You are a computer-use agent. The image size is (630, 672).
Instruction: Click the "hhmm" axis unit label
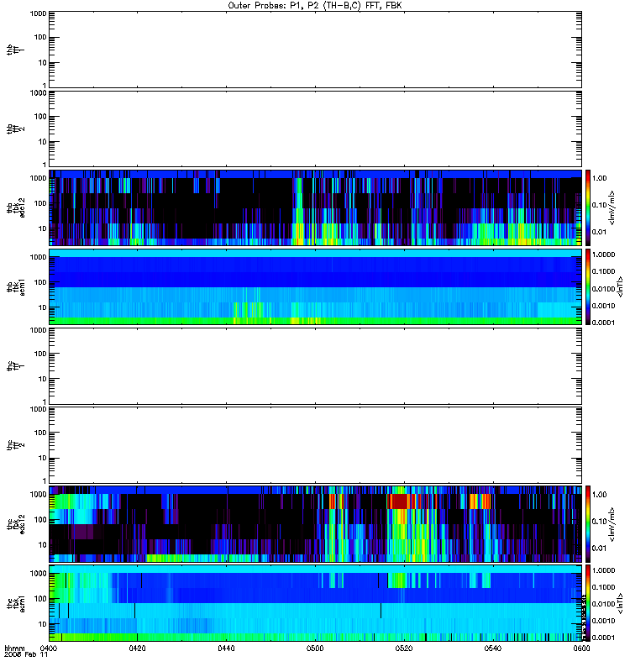point(14,648)
